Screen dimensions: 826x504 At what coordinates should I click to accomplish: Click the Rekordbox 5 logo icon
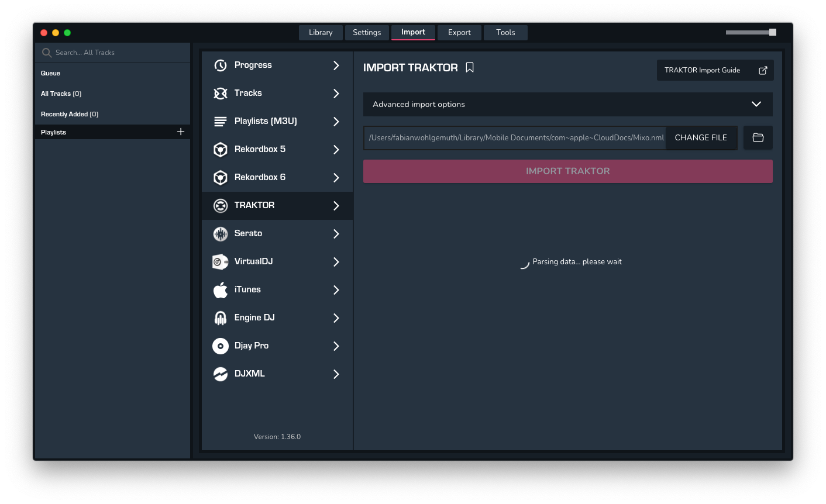(x=221, y=150)
